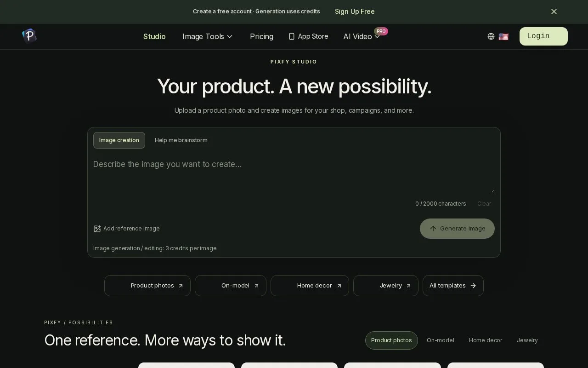Go to the Pricing page
This screenshot has height=368, width=588.
261,36
